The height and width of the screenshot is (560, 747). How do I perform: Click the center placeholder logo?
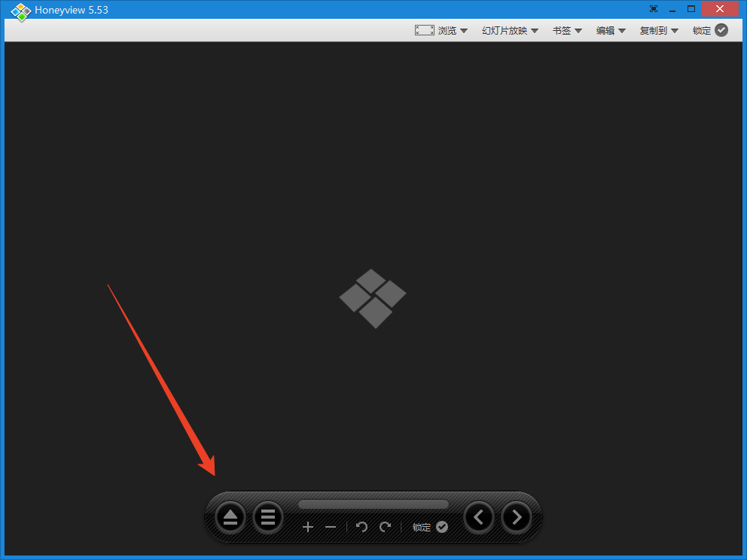pyautogui.click(x=373, y=298)
